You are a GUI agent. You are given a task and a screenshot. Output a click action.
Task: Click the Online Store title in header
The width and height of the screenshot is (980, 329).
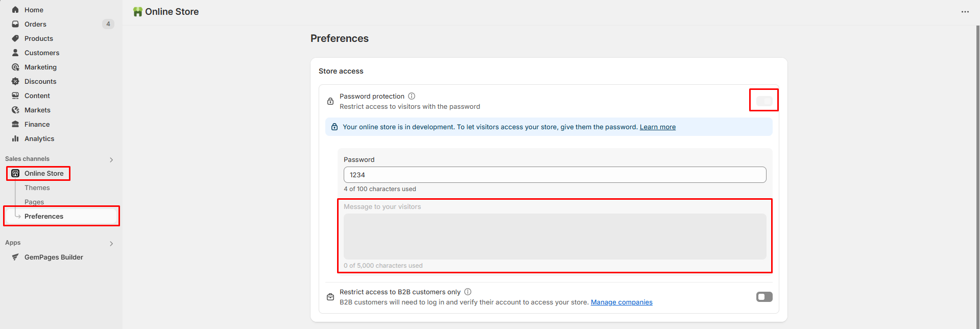[172, 12]
